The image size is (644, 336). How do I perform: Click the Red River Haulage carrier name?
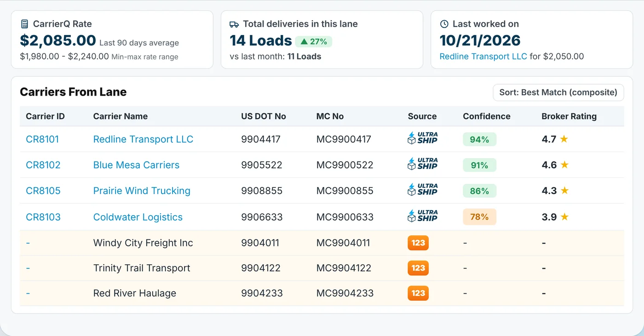tap(135, 293)
